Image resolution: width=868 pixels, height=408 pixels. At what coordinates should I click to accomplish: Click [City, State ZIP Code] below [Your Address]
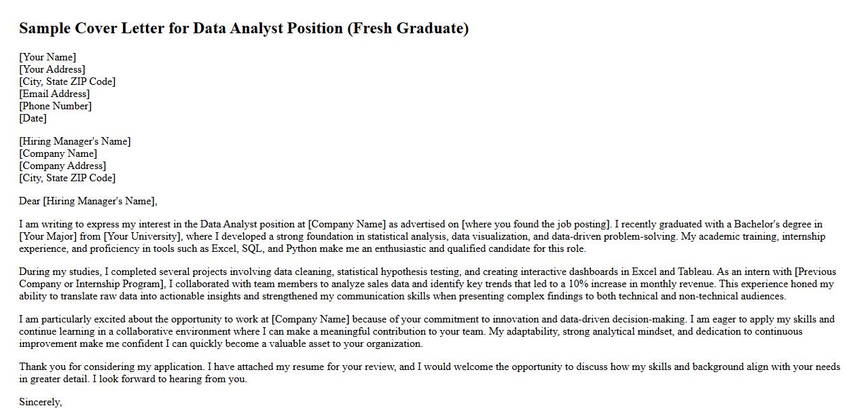(x=67, y=81)
